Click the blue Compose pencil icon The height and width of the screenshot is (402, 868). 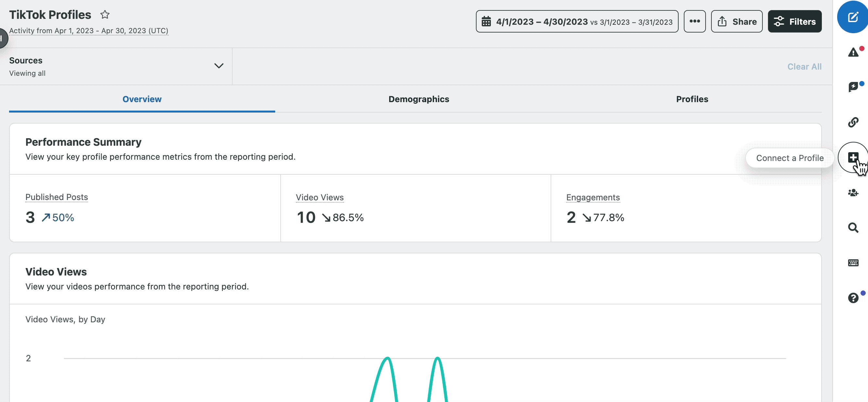[x=853, y=17]
